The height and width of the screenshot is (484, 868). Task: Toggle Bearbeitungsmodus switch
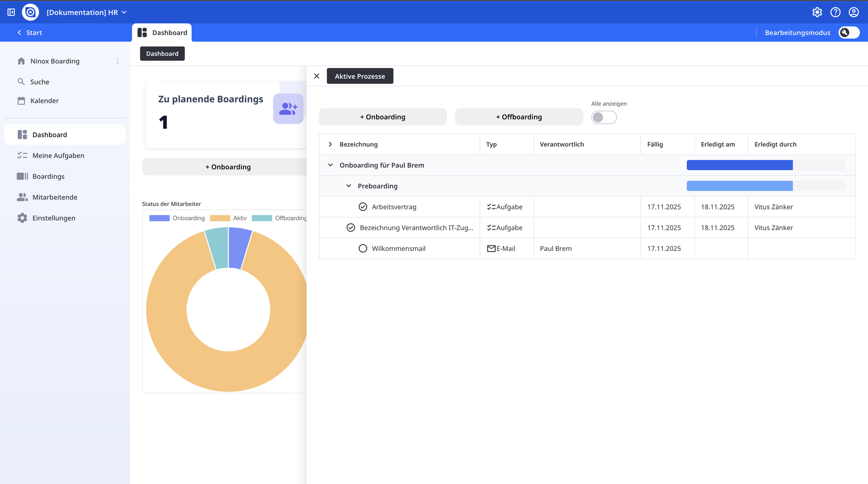click(x=848, y=33)
